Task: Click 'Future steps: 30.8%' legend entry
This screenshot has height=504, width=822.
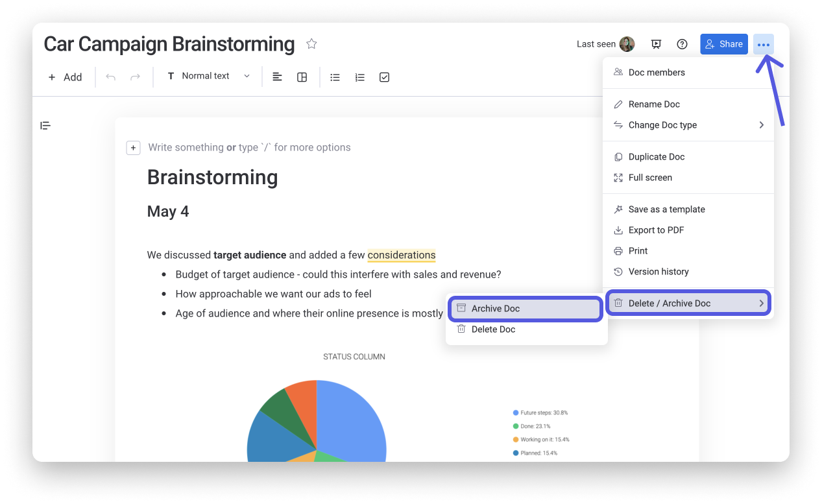Action: tap(540, 413)
